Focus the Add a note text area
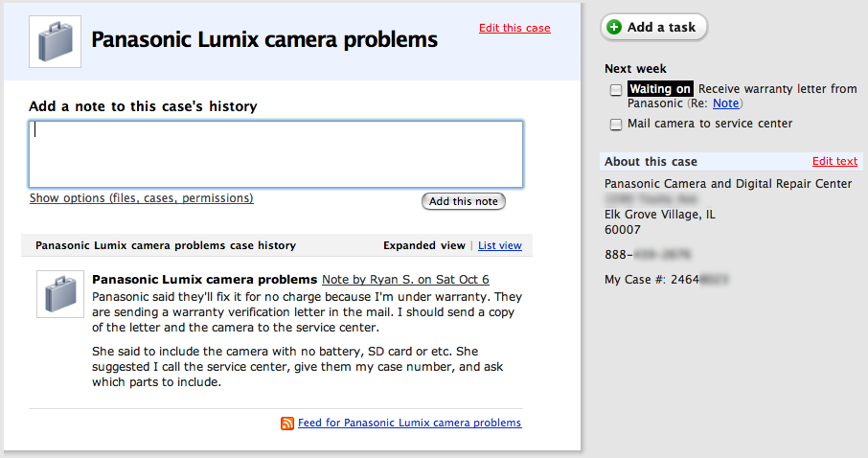The height and width of the screenshot is (458, 868). tap(276, 154)
